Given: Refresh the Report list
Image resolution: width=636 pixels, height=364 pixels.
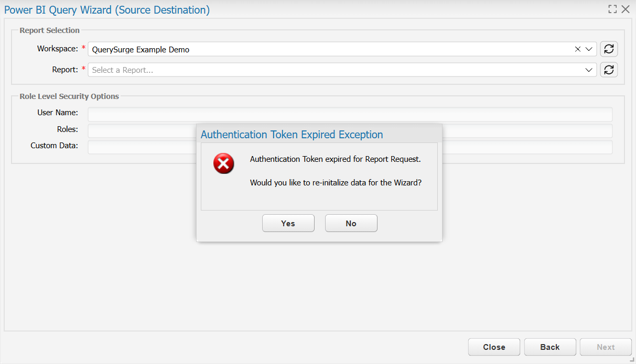Looking at the screenshot, I should pyautogui.click(x=609, y=70).
